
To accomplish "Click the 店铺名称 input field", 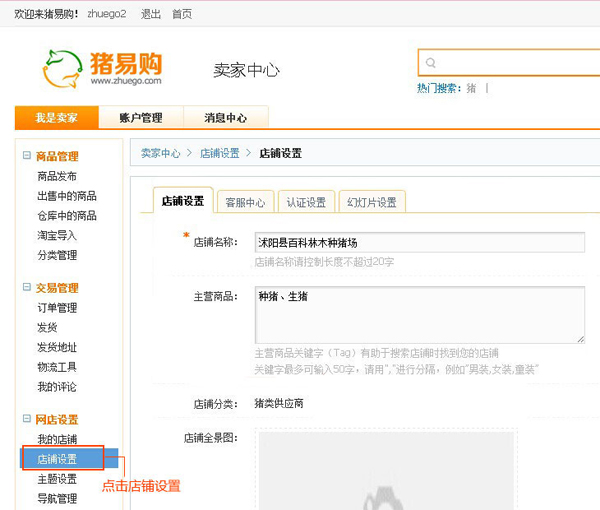I will [420, 242].
